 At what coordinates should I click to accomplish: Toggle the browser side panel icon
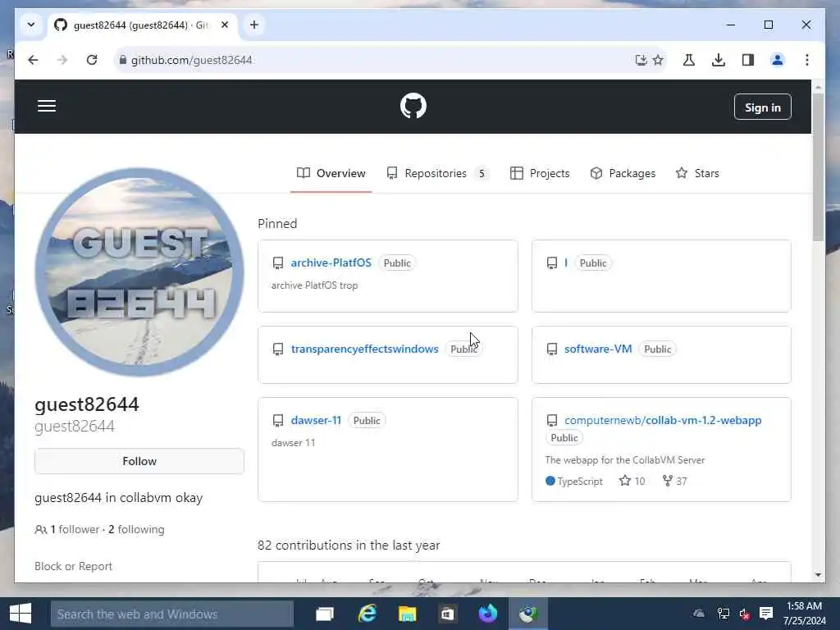coord(748,60)
